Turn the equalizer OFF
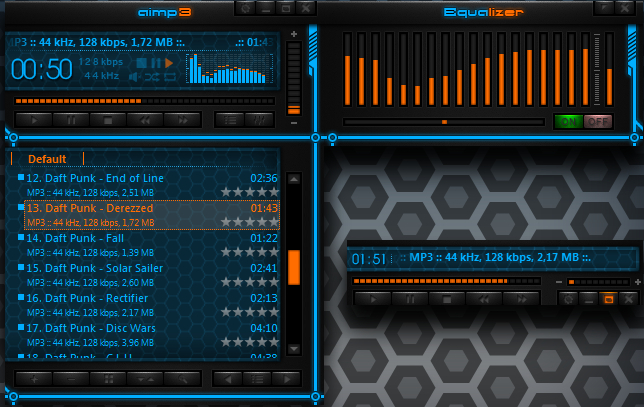The image size is (644, 407). [x=598, y=122]
